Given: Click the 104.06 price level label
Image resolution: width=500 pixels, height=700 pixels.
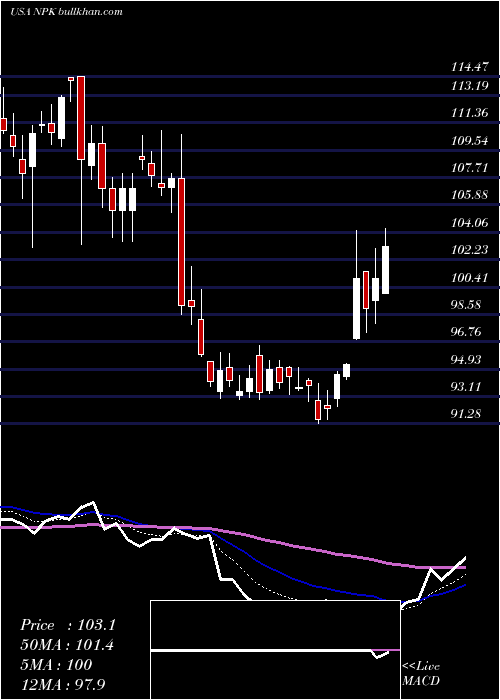Looking at the screenshot, I should point(470,223).
